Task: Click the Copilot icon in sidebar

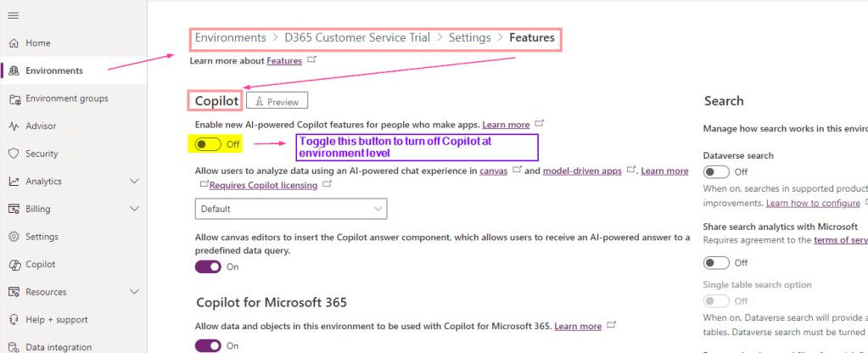Action: pyautogui.click(x=14, y=265)
